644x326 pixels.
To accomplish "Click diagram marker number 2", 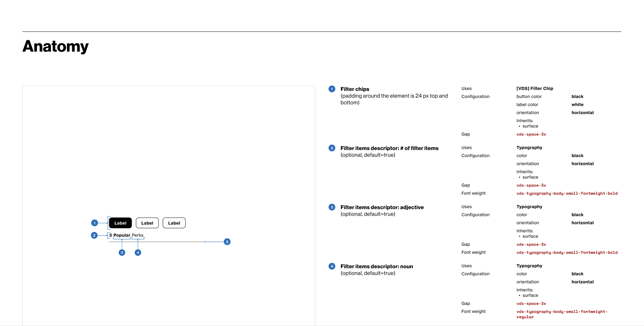I will (94, 235).
